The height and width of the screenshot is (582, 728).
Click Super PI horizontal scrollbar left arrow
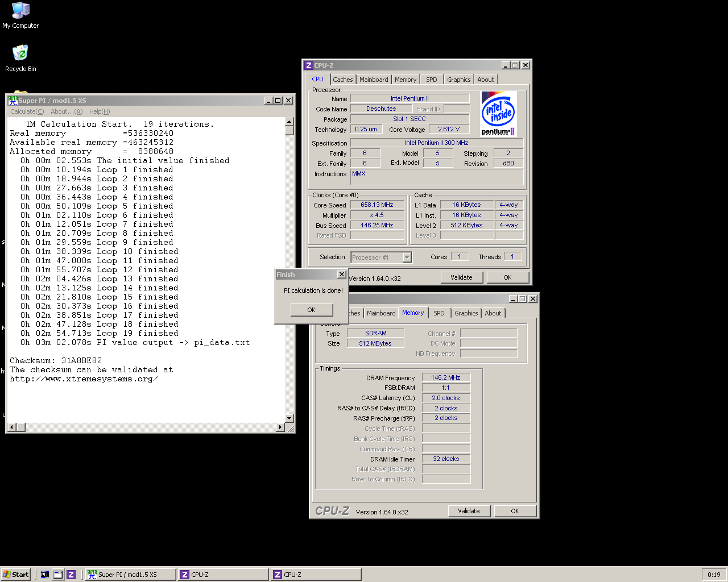click(12, 427)
